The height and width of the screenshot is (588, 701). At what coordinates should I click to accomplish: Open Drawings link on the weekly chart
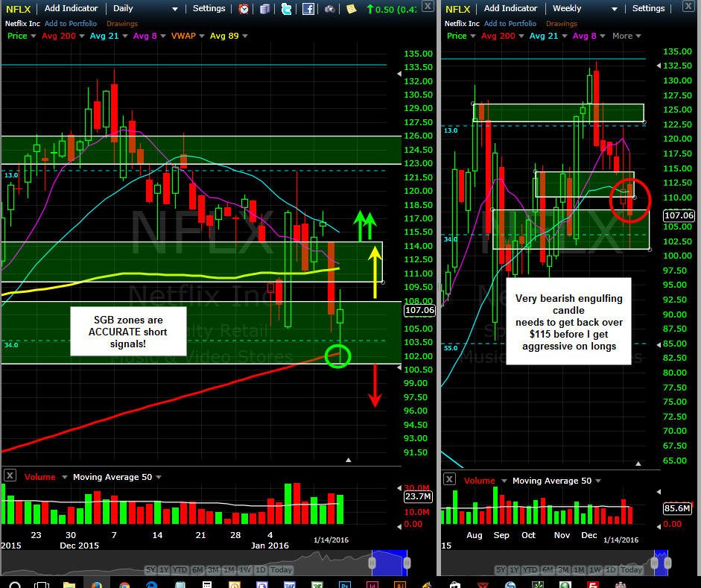click(x=562, y=23)
